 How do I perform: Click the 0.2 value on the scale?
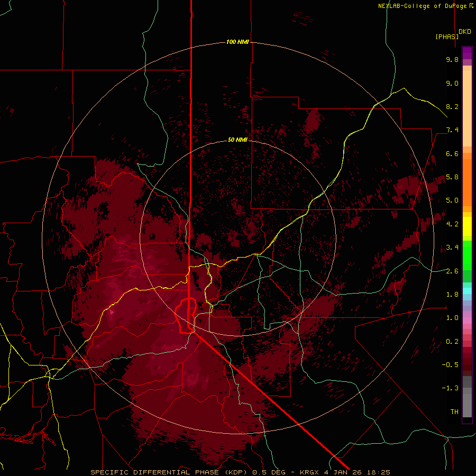click(452, 342)
